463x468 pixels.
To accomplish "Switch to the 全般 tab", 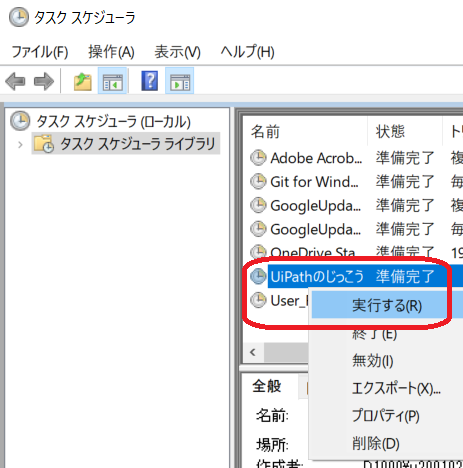I will click(x=267, y=386).
